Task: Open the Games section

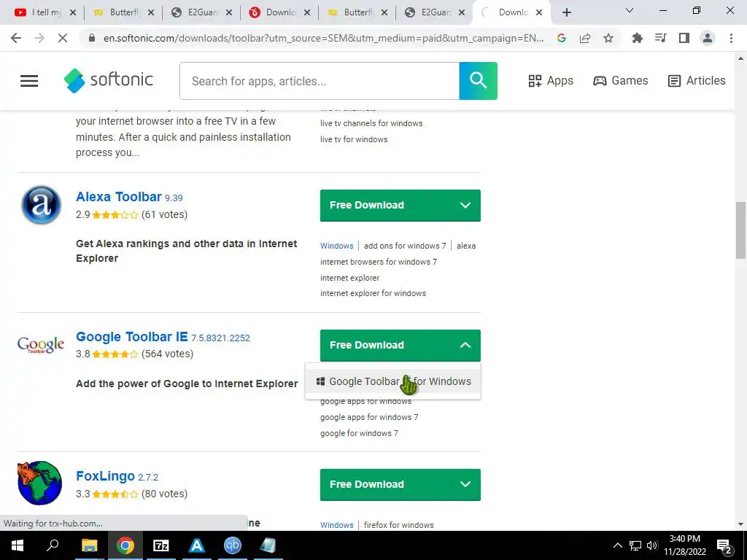Action: [620, 80]
